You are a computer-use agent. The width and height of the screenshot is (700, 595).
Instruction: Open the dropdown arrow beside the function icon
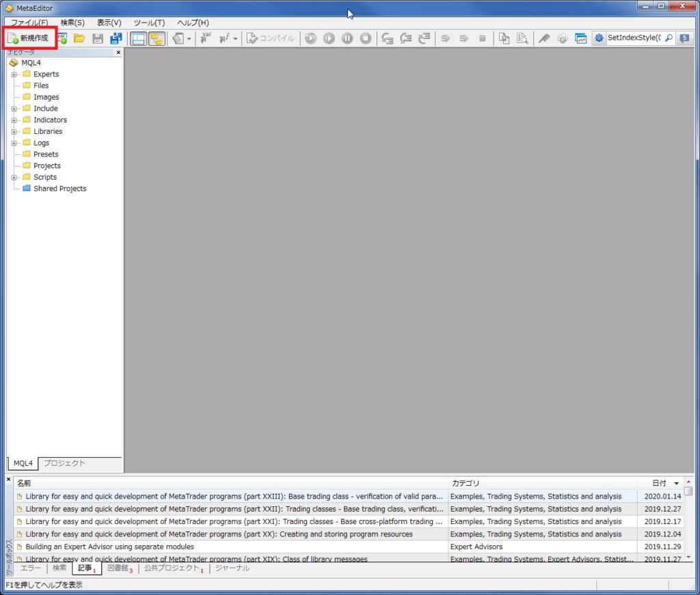(x=235, y=39)
